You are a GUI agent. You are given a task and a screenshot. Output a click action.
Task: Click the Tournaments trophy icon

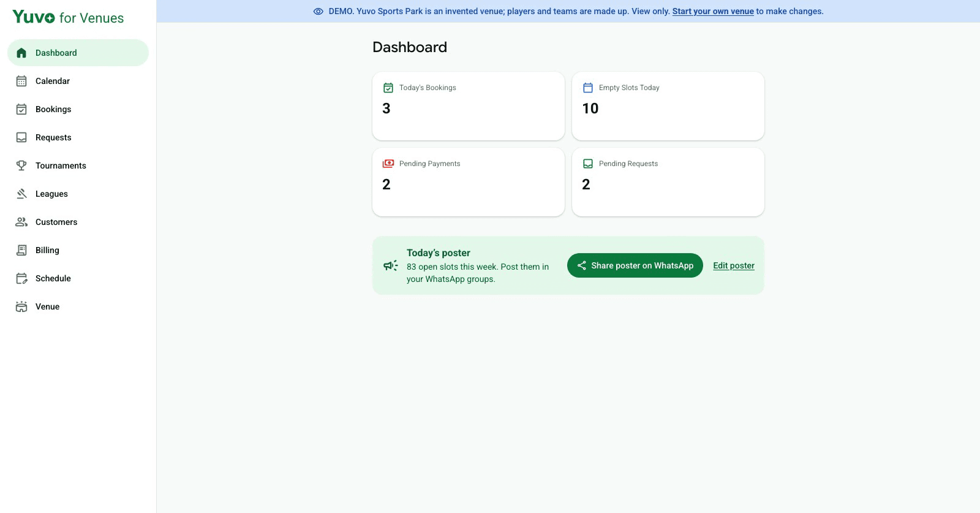pos(21,165)
